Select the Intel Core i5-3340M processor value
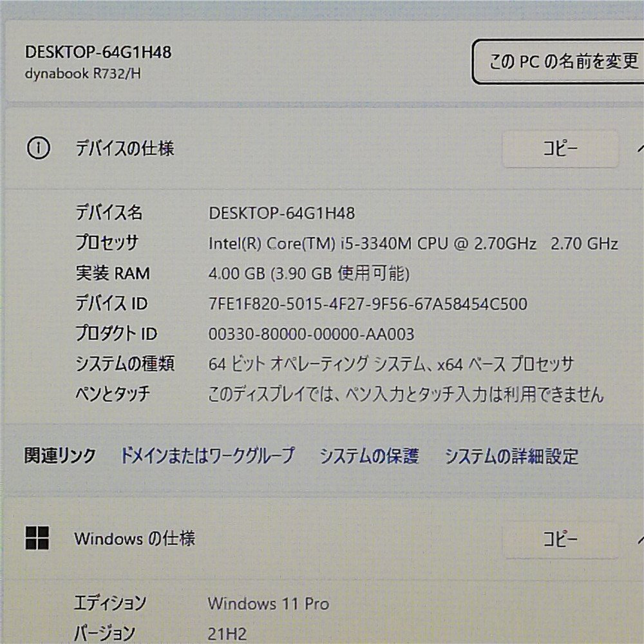The width and height of the screenshot is (644, 644). tap(413, 243)
